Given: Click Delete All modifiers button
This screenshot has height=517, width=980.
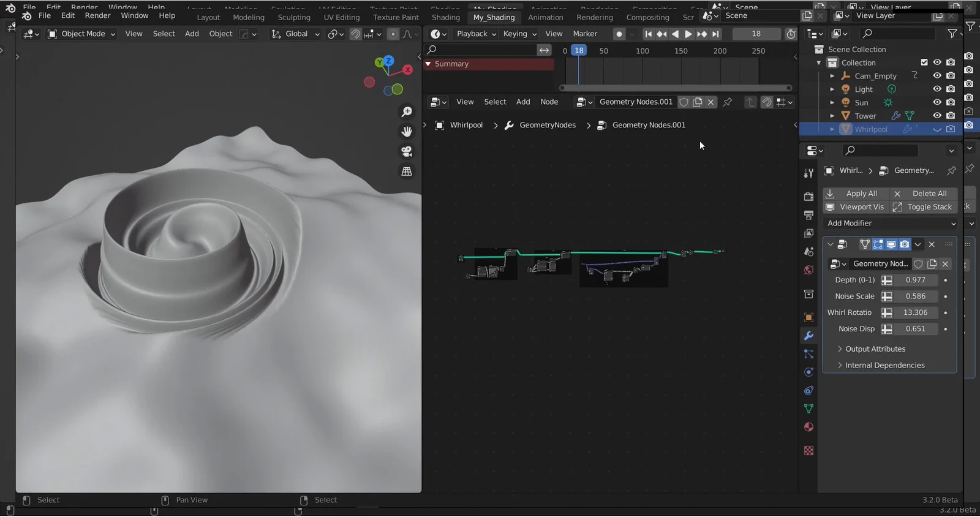Looking at the screenshot, I should click(x=923, y=194).
